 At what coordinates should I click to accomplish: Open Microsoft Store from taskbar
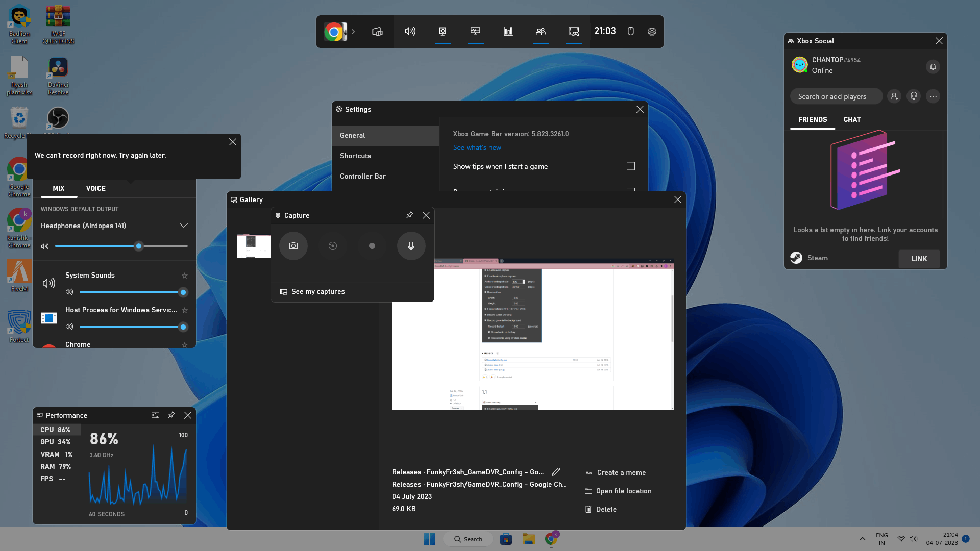point(506,539)
